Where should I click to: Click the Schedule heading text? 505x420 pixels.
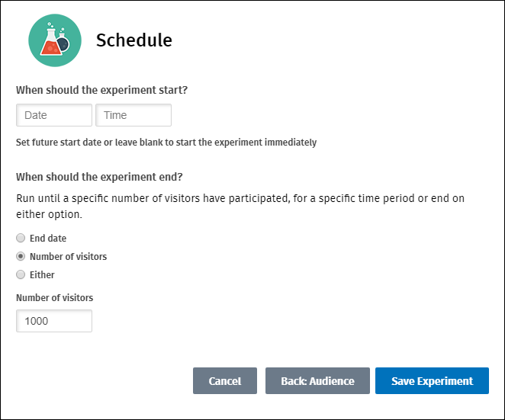[133, 40]
